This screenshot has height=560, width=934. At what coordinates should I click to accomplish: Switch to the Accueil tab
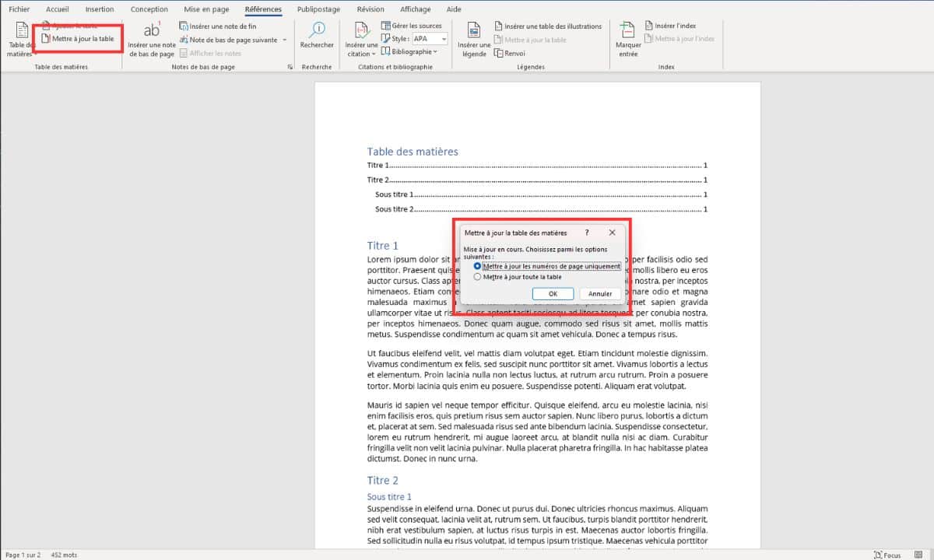click(58, 9)
